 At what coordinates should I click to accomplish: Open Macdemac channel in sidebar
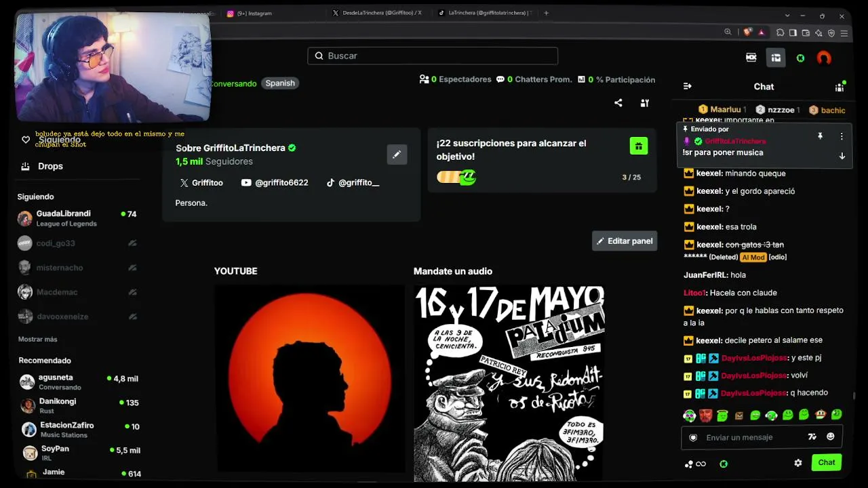[x=79, y=292]
